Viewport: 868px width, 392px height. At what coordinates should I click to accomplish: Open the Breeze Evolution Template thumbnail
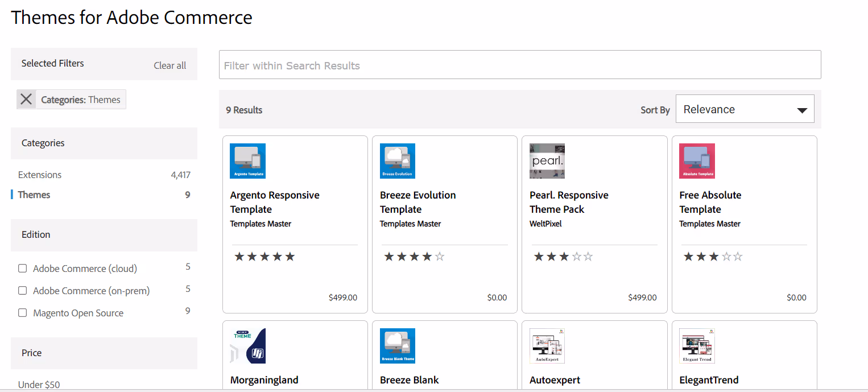coord(397,160)
